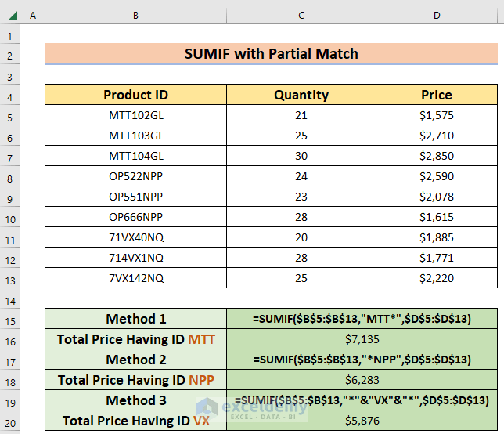
Task: Click 'Total Price Having ID VX' cell
Action: click(135, 421)
